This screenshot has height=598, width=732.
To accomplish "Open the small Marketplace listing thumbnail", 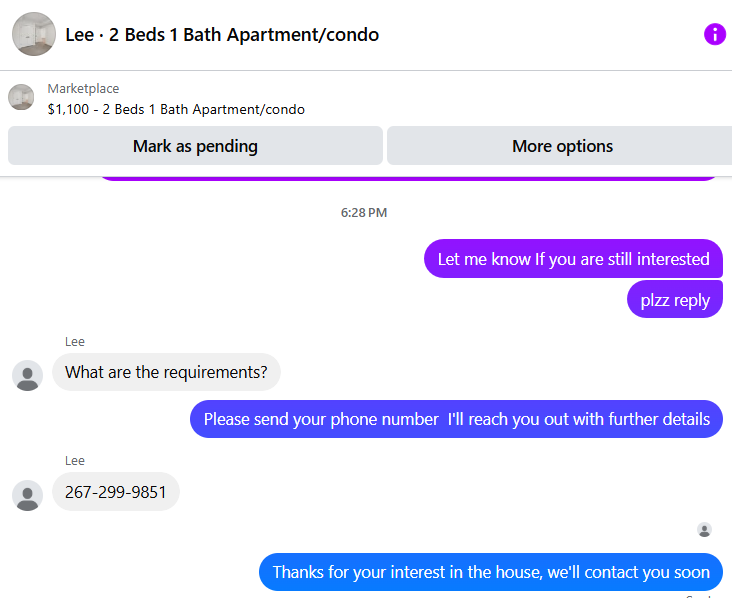I will pyautogui.click(x=21, y=97).
